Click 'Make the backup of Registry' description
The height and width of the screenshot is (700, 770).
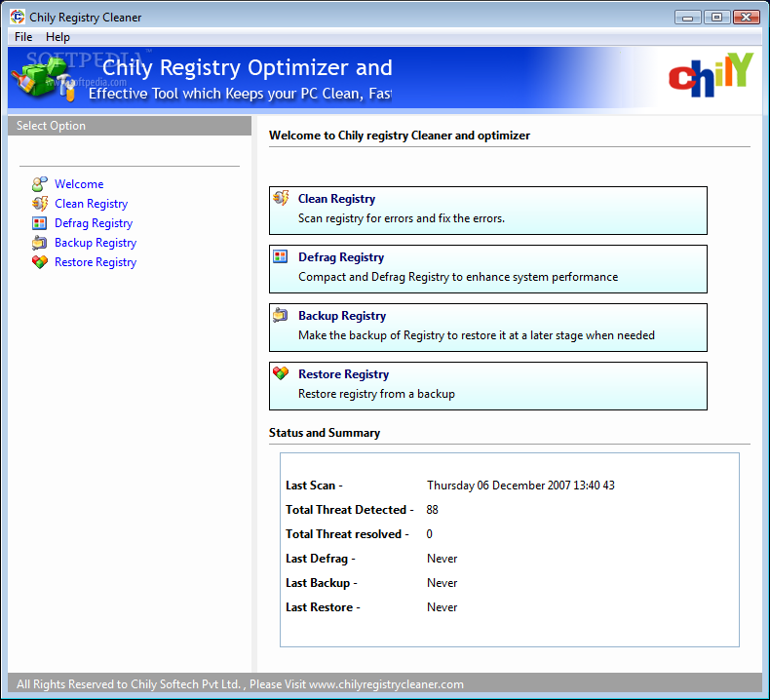tap(477, 335)
